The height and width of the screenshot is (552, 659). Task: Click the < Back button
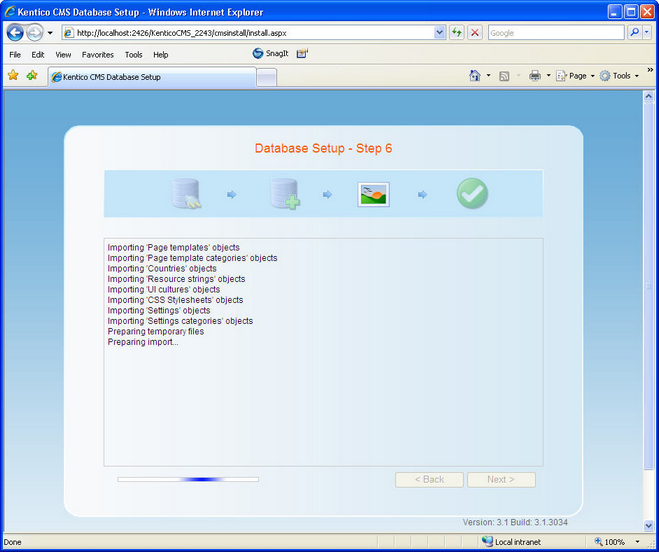point(429,480)
